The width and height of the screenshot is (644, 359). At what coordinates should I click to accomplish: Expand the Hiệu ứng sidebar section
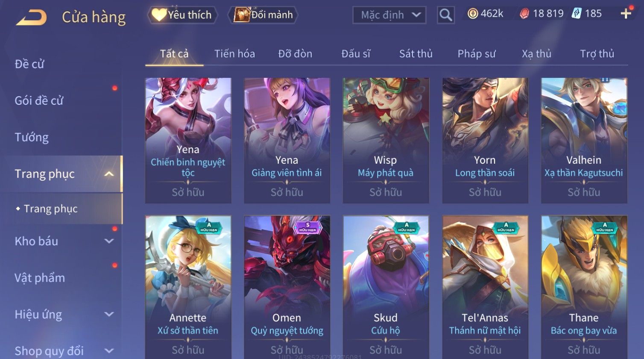(x=109, y=314)
